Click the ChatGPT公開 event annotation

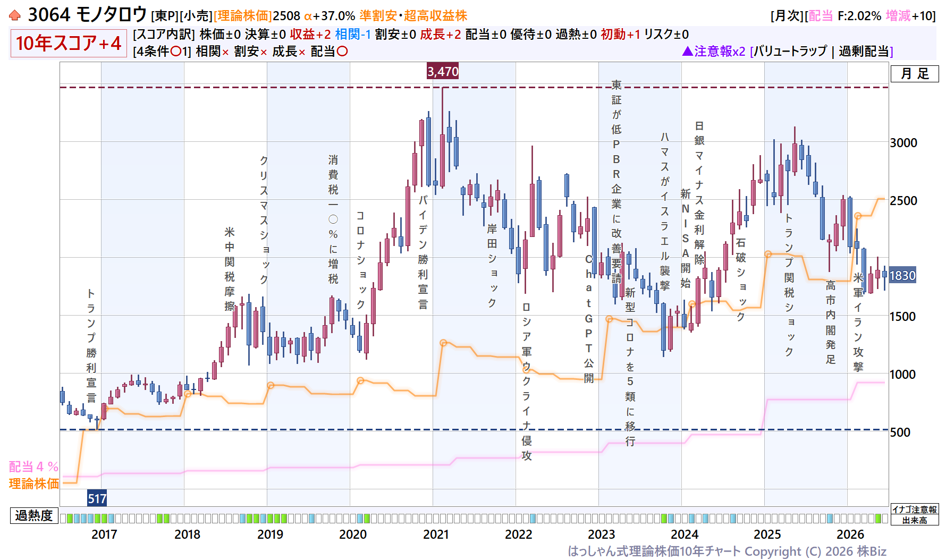589,319
